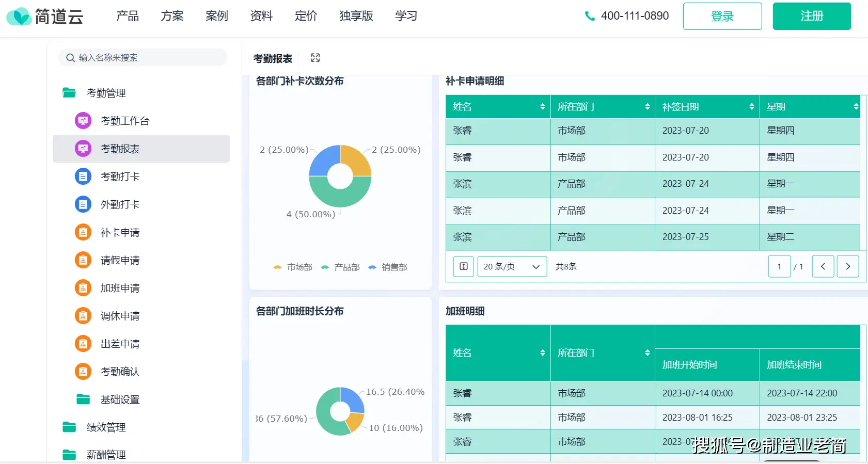Click the 绩效管理 folder icon

pos(69,427)
